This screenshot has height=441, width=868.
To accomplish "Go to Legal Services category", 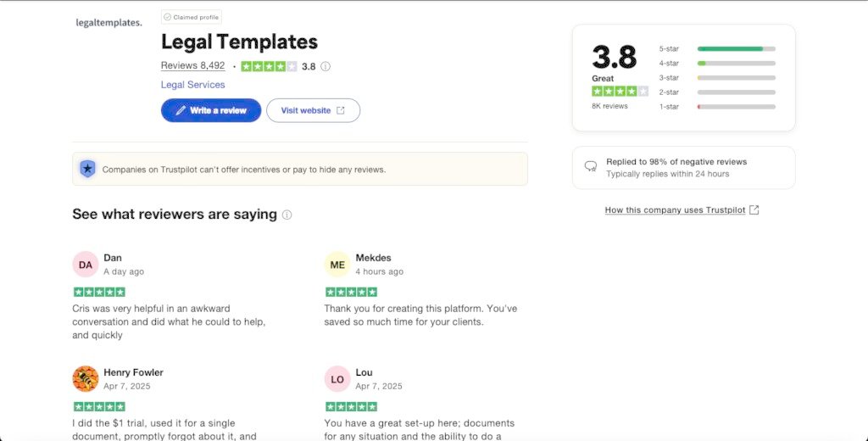I will [193, 85].
